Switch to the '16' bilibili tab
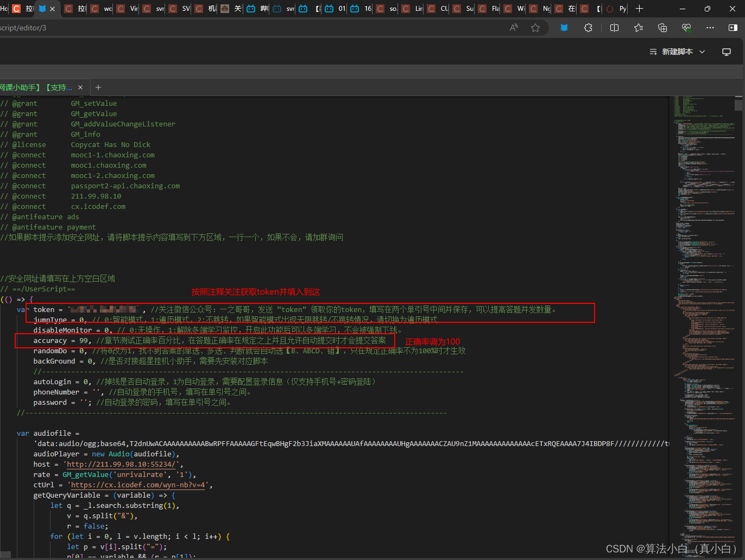The width and height of the screenshot is (745, 560). 361,9
